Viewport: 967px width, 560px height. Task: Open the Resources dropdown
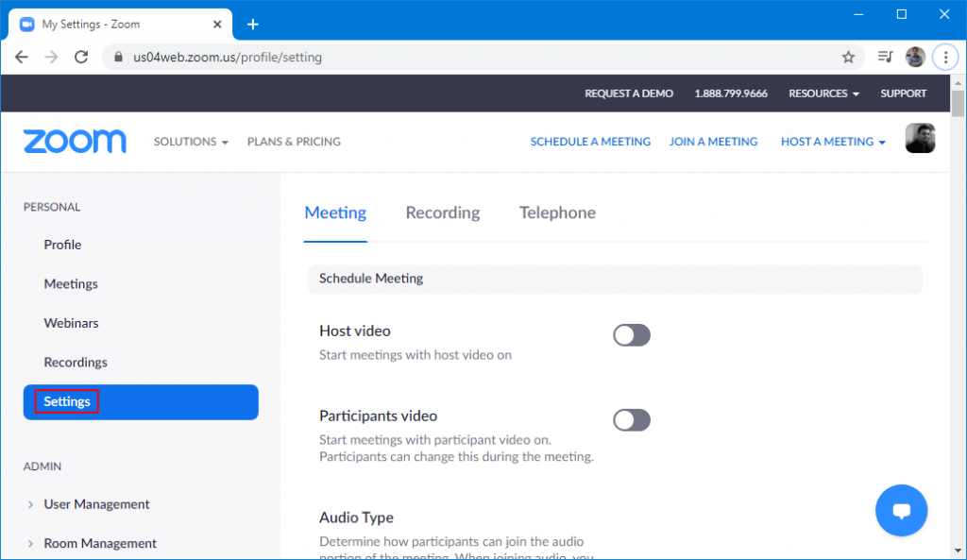click(x=823, y=93)
